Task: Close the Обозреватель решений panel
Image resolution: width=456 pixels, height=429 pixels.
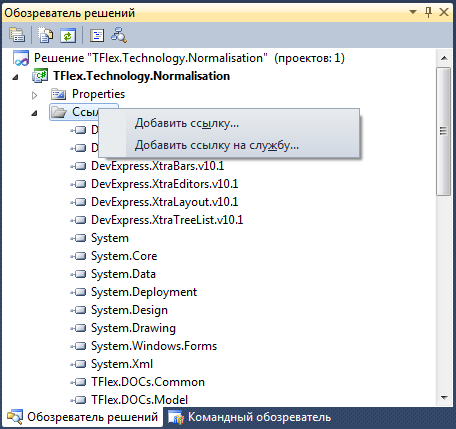Action: point(444,12)
